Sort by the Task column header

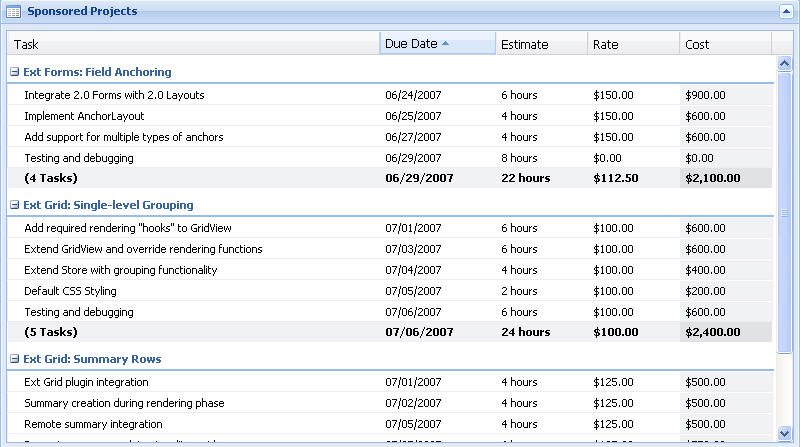(193, 44)
